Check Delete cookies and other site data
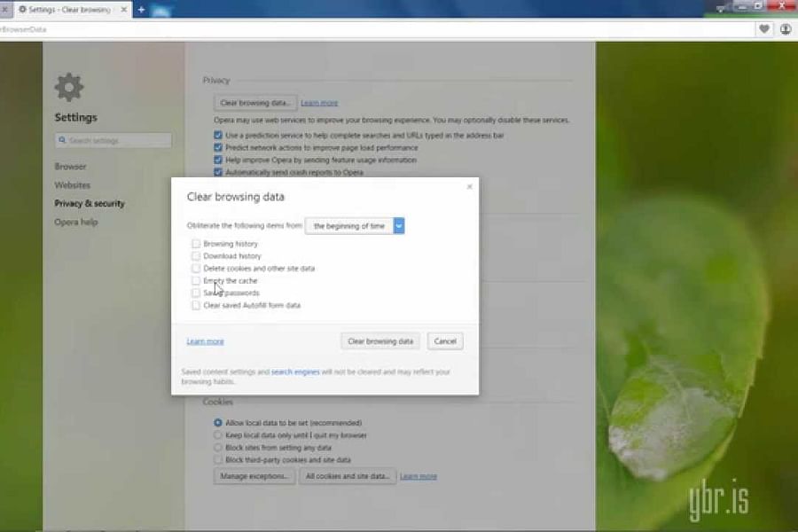798x532 pixels. [x=196, y=268]
